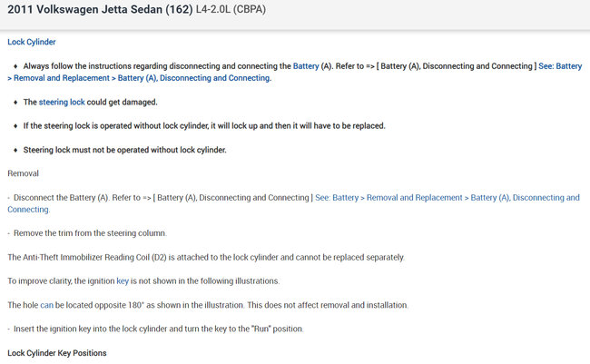Click the Anti-Theft Immobilizer Reading Coil sentence
Screen dimensions: 590x364
pyautogui.click(x=205, y=257)
